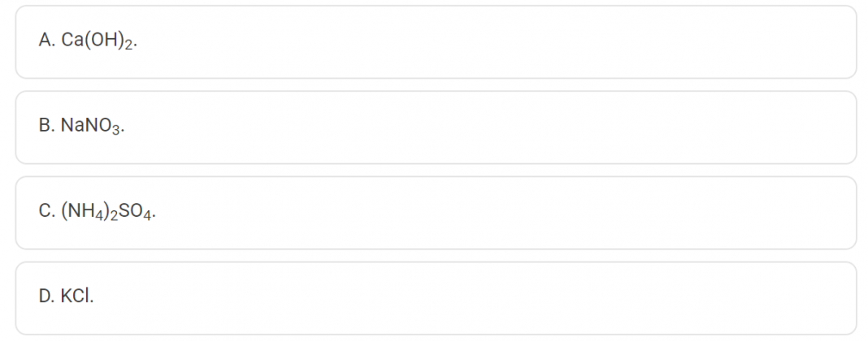Mark the second answer box, option B
Viewport: 868px width, 341px height.
pos(435,127)
